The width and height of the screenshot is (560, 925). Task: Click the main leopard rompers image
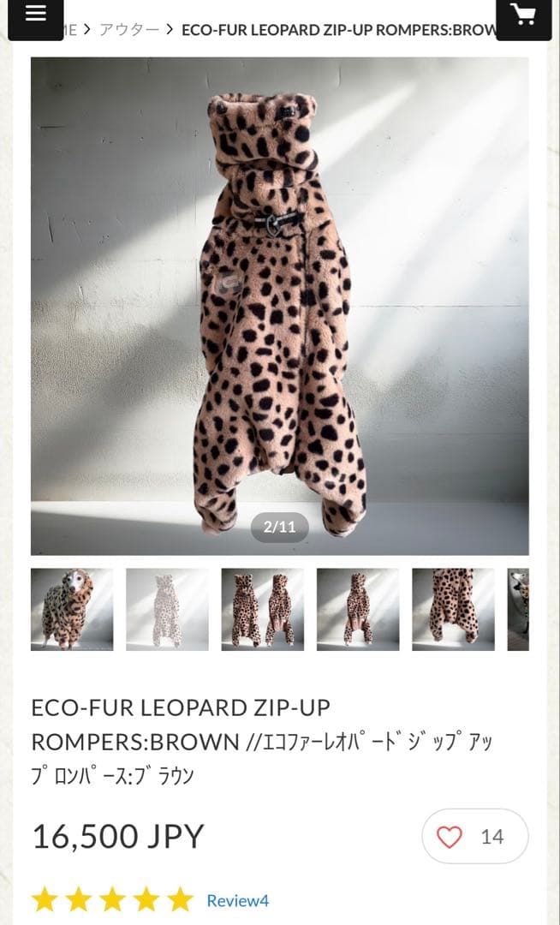click(x=280, y=306)
